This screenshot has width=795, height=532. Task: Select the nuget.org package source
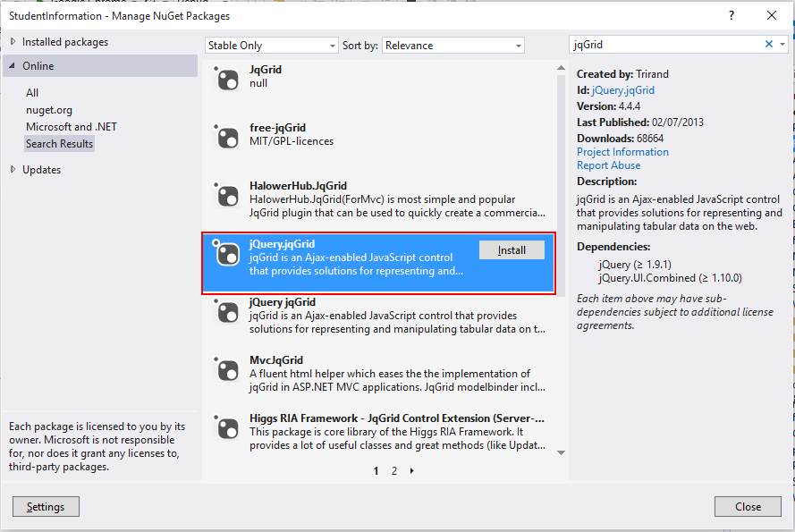[x=49, y=110]
